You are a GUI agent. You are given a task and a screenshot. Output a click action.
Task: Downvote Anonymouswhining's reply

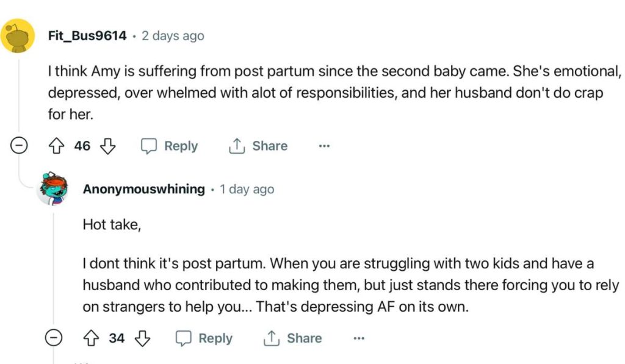click(x=142, y=338)
